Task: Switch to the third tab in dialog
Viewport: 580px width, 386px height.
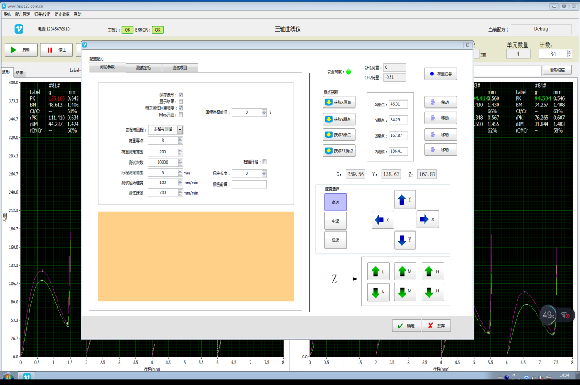Action: (x=180, y=68)
